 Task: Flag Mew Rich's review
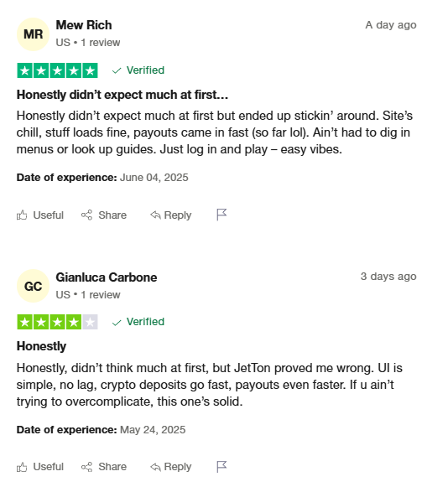coord(221,215)
